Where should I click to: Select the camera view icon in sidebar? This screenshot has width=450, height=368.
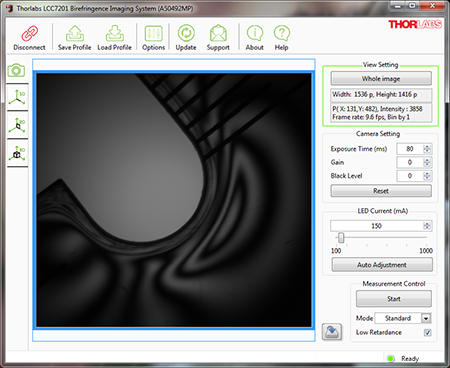[16, 71]
